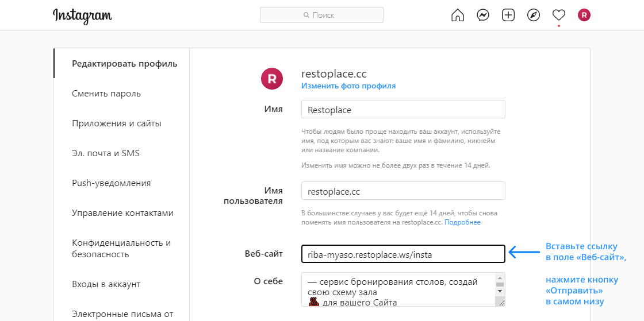Open Messenger direct messages icon

(x=483, y=16)
